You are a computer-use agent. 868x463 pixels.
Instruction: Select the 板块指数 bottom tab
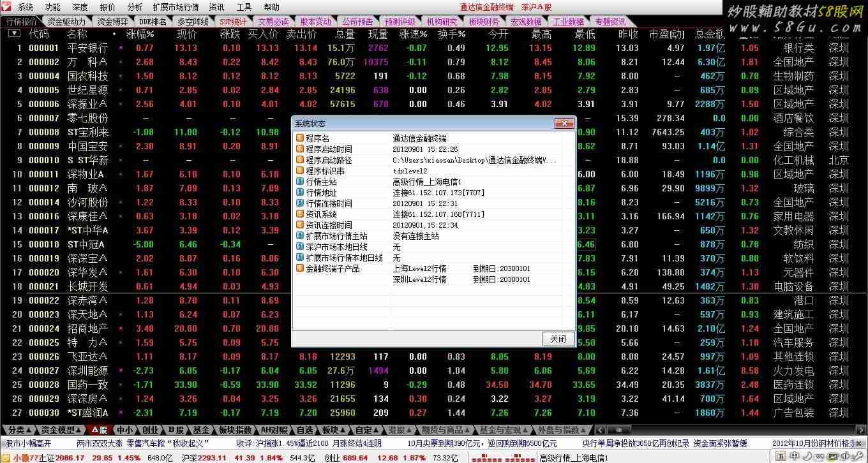(236, 430)
